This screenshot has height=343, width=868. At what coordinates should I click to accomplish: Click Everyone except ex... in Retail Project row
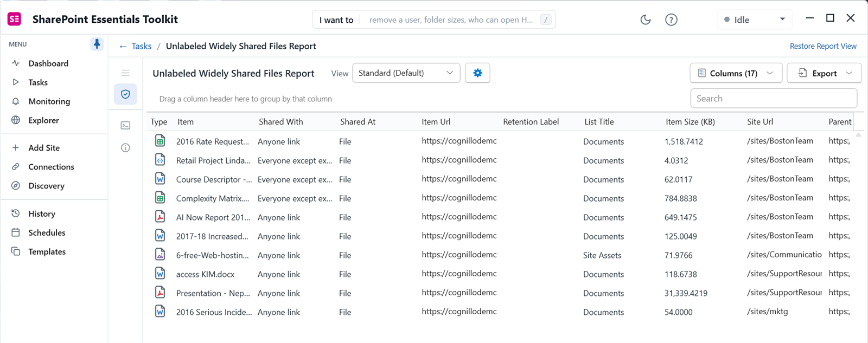[295, 160]
